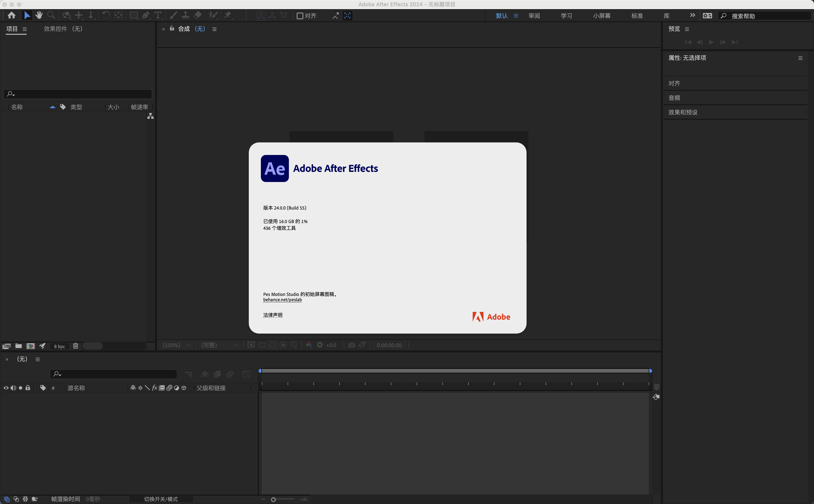Click the show snapshot eye icon

pos(363,345)
